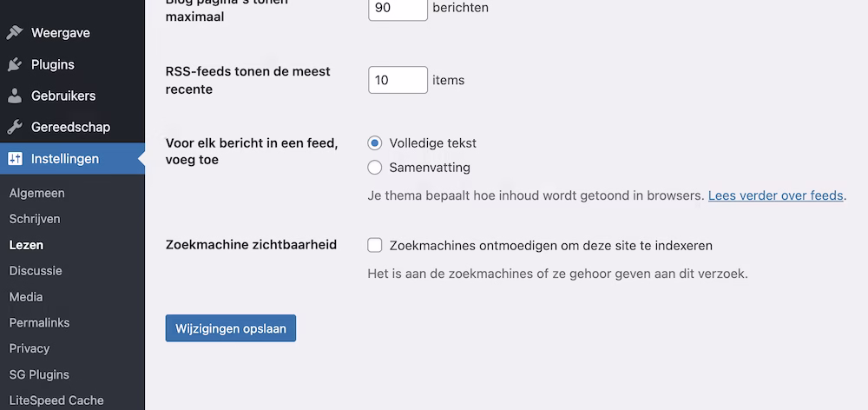Open the Schrijven settings submenu

pyautogui.click(x=35, y=219)
